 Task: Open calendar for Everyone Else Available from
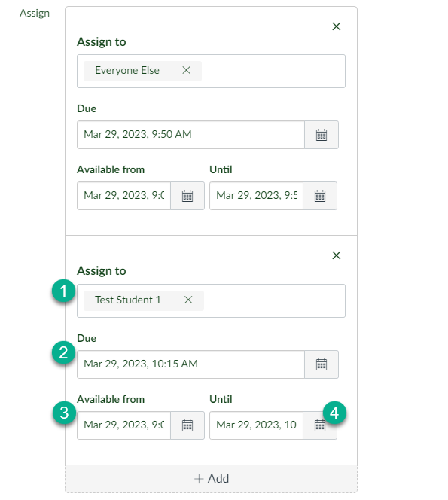pos(187,196)
